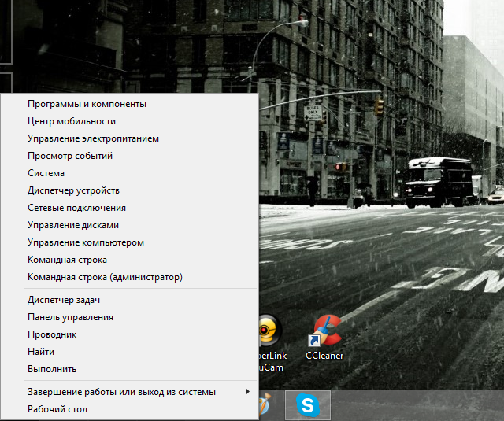This screenshot has height=421, width=504.
Task: Open Программы и компоненты from the menu
Action: [87, 104]
